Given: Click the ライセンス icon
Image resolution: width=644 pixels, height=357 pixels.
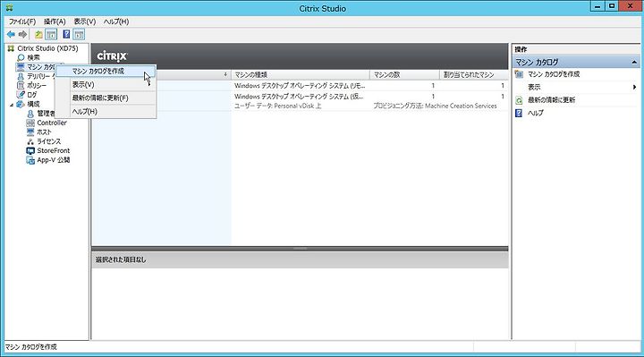Looking at the screenshot, I should coord(30,141).
